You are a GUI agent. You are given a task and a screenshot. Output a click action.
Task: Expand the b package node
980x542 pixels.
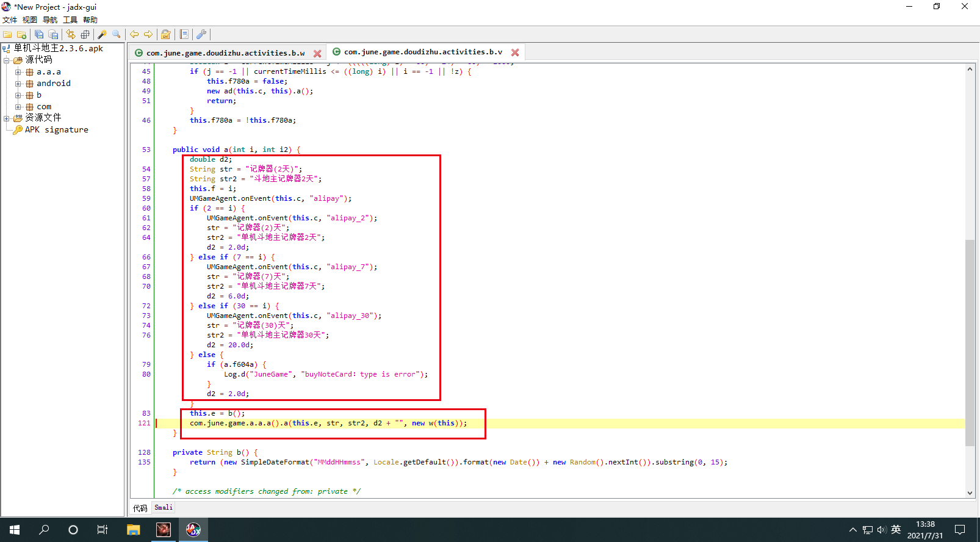18,95
